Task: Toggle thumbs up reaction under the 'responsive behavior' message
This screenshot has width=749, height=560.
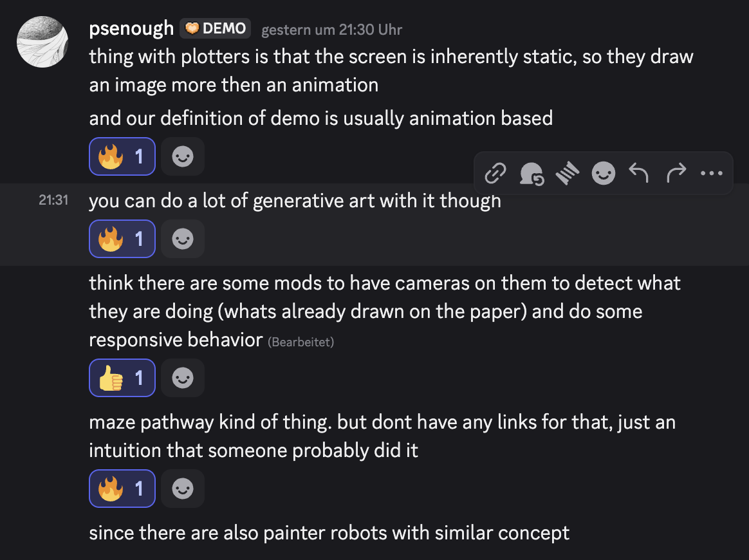Action: click(x=122, y=378)
